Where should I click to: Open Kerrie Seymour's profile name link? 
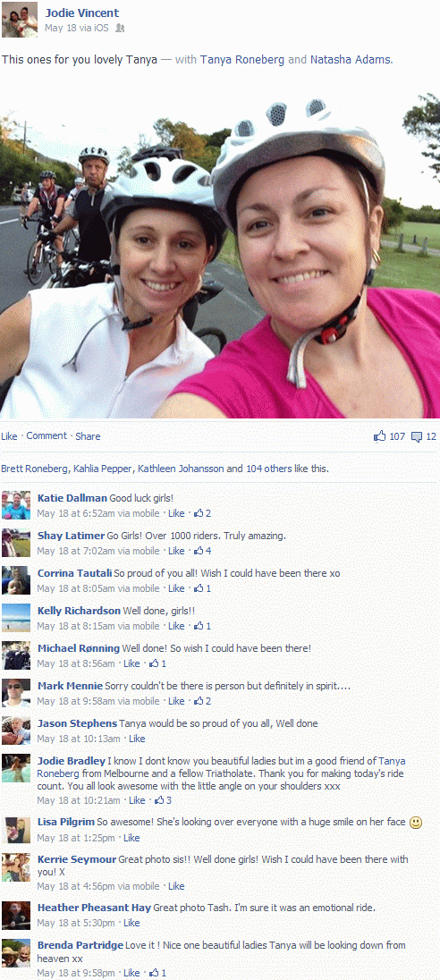(76, 859)
